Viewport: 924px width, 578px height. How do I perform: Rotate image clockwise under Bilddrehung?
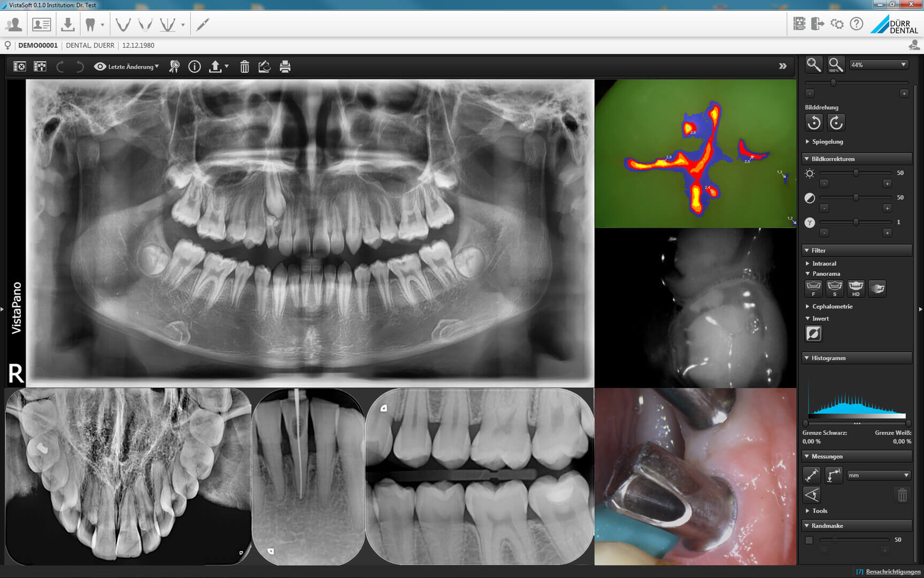pos(836,123)
